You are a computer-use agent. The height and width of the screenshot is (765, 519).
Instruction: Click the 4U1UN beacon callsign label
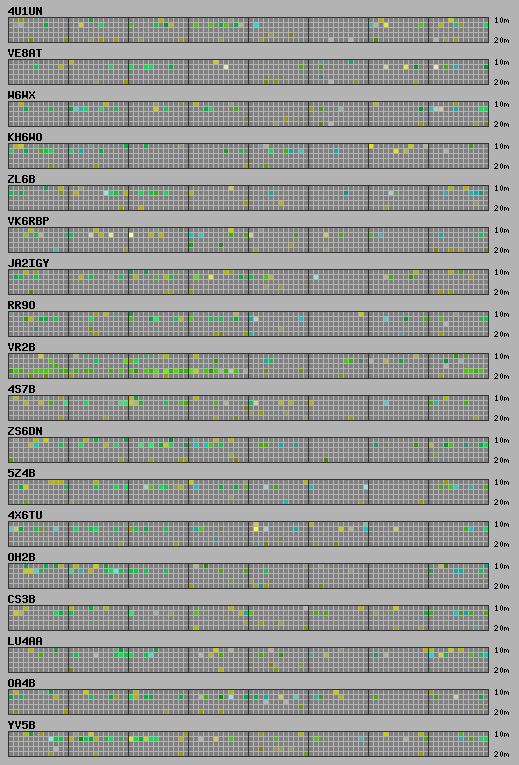[x=25, y=11]
